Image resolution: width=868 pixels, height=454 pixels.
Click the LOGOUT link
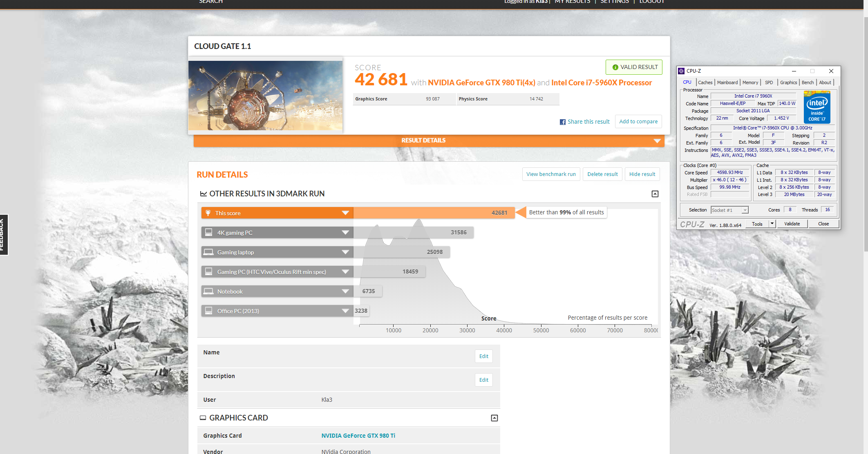(651, 2)
